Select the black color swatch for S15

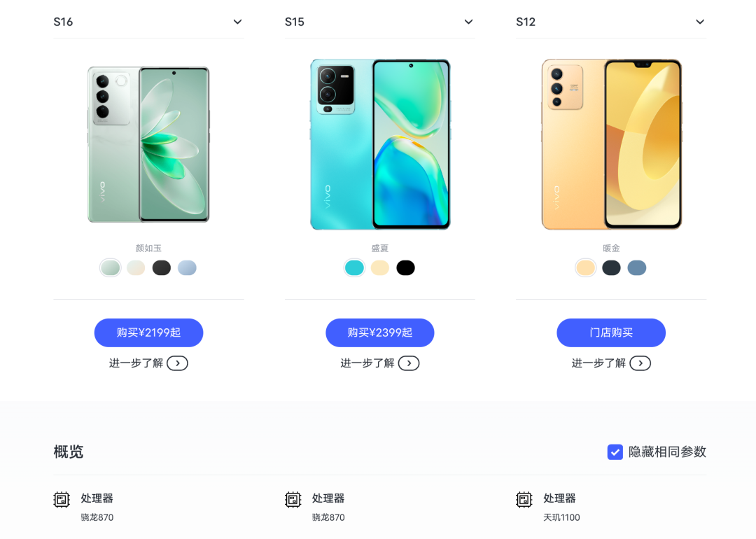[x=405, y=267]
